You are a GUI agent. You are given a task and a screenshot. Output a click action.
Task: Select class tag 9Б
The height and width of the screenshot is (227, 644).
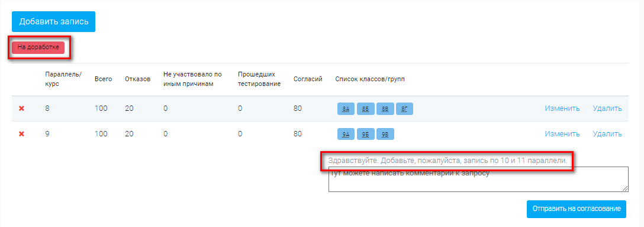point(366,135)
